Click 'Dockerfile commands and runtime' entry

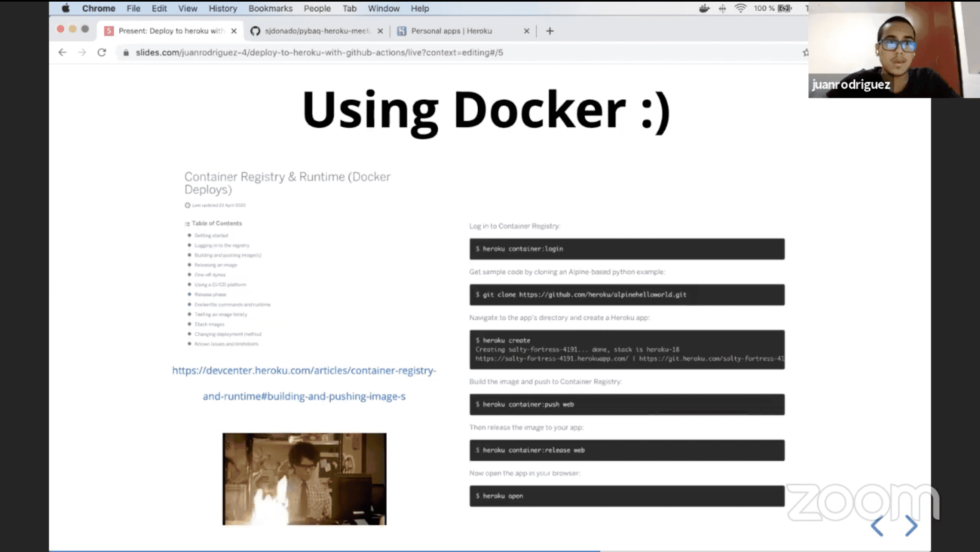coord(232,305)
